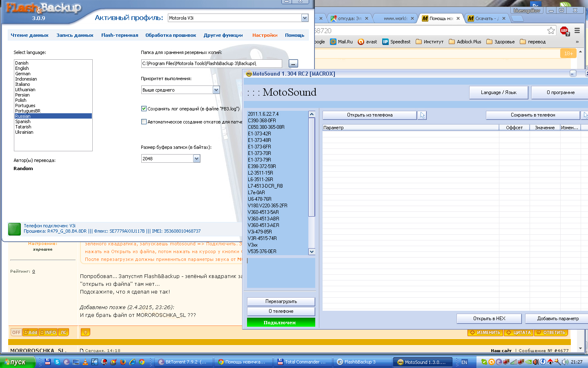
Task: Open Avast tray icon
Action: point(492,362)
